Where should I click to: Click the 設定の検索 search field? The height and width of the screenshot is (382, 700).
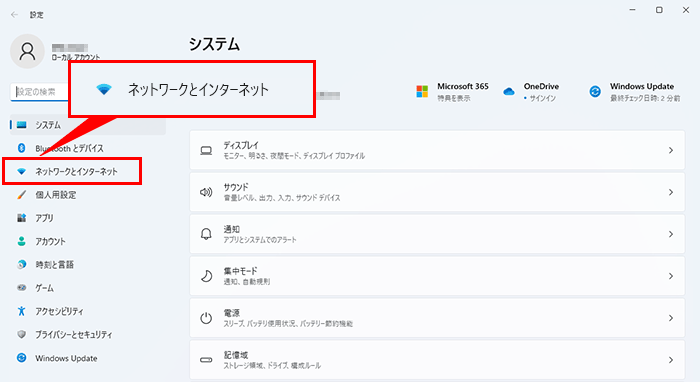click(39, 92)
